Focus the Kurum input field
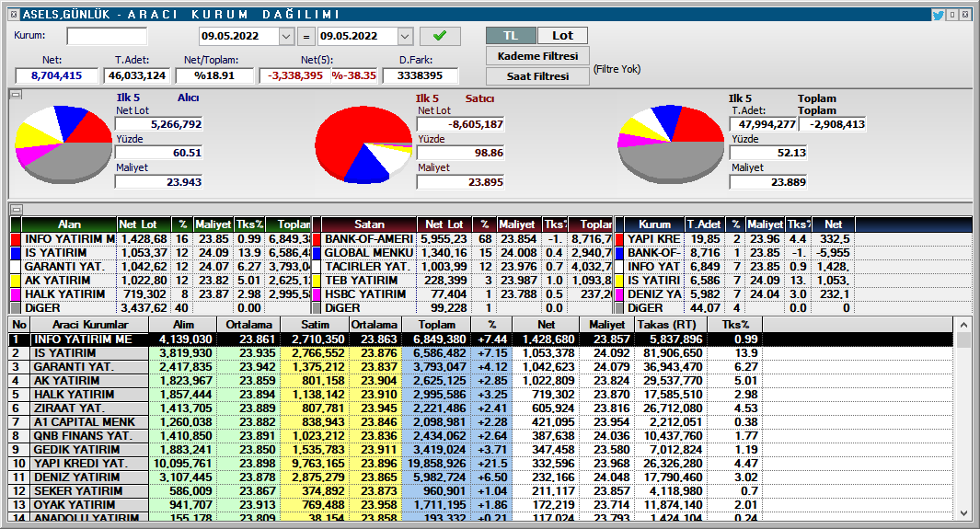The height and width of the screenshot is (529, 980). pos(107,36)
